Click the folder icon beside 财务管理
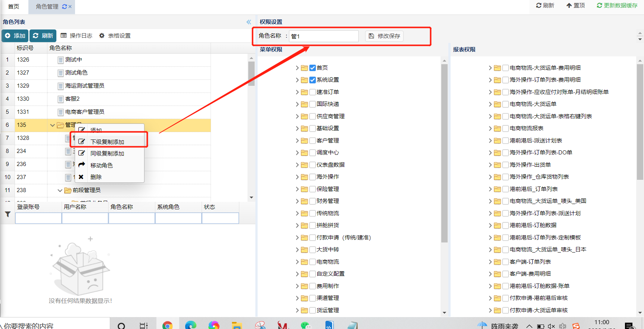644x329 pixels. [304, 201]
